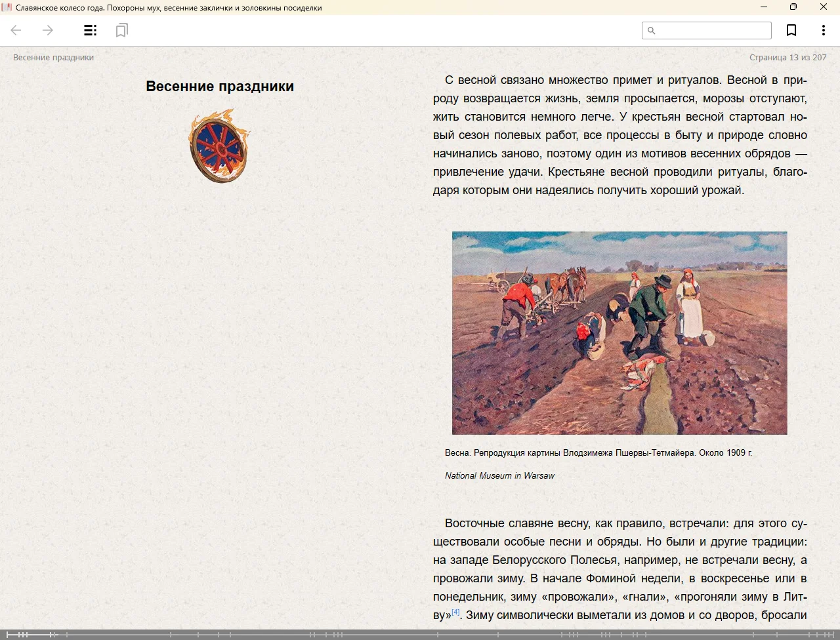Click the book app icon in title bar

pos(7,7)
